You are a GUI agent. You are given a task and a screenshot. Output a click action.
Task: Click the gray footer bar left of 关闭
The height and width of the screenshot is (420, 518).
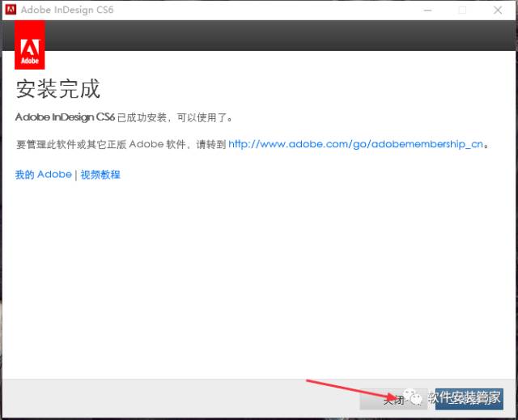pyautogui.click(x=178, y=398)
